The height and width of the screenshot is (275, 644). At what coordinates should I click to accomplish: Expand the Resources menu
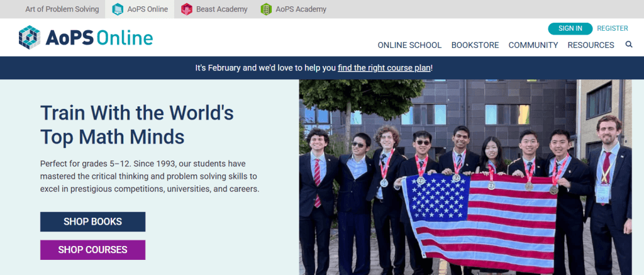[591, 45]
